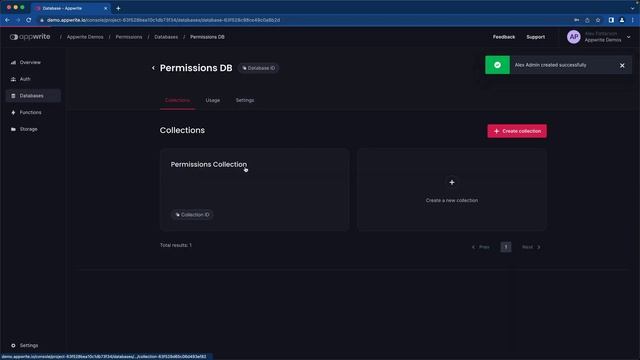Viewport: 640px width, 360px height.
Task: Dismiss the success notification
Action: click(x=622, y=65)
